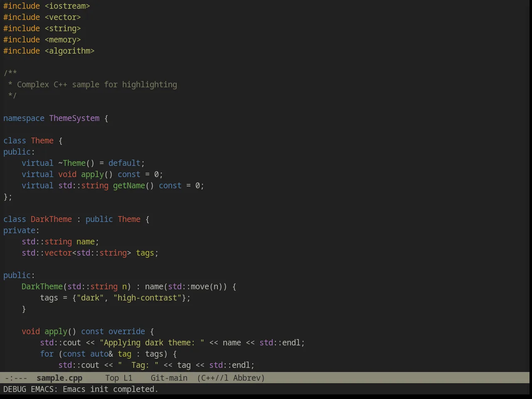Click 'auto' in 'const auto& tag' expression

click(x=99, y=354)
